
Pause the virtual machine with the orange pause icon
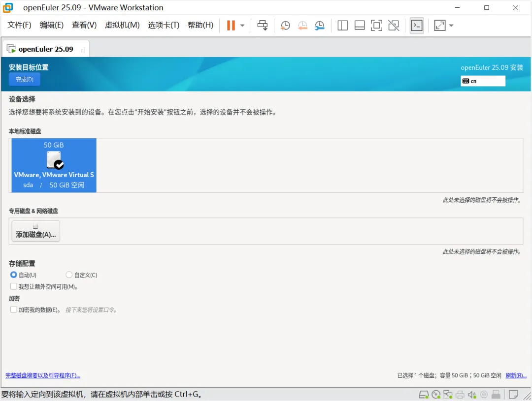click(231, 26)
